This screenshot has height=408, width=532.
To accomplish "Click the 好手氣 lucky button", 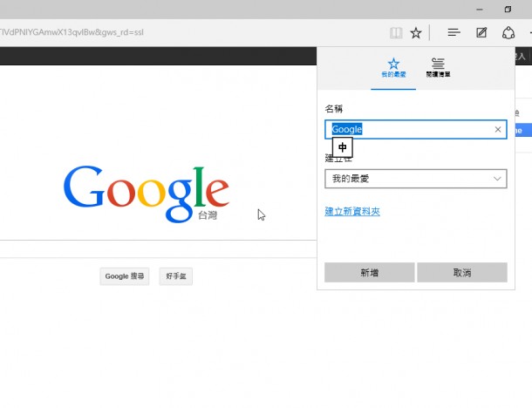I will click(x=176, y=276).
